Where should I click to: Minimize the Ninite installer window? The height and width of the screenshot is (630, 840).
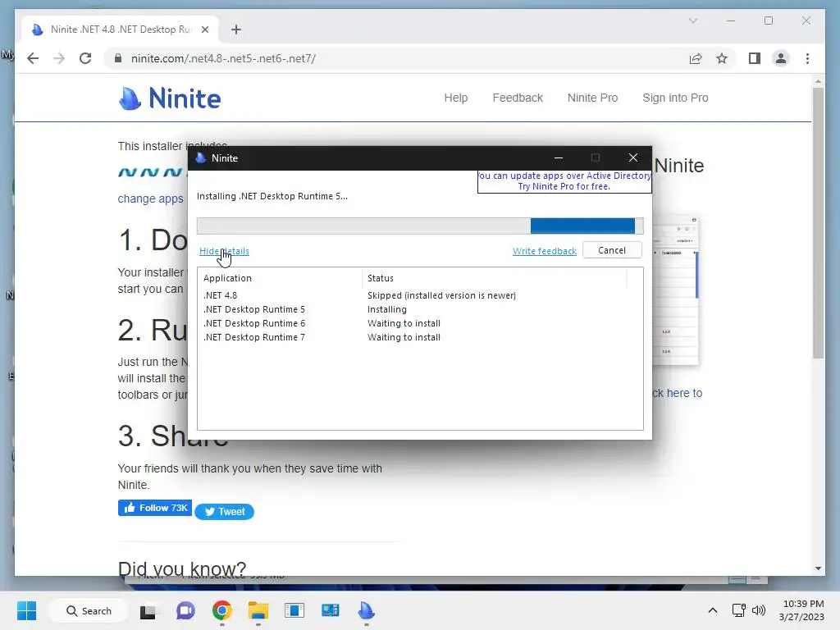[x=558, y=158]
